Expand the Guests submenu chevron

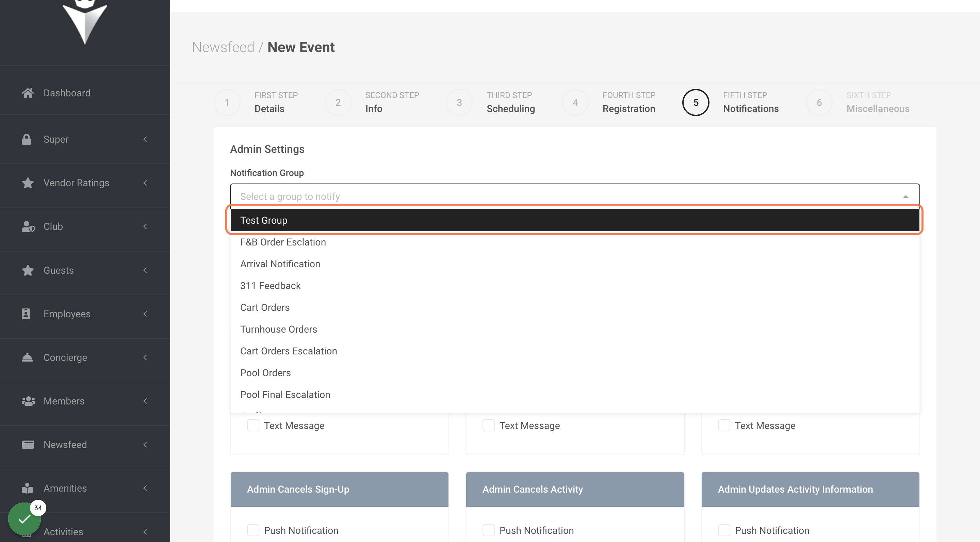(x=145, y=270)
